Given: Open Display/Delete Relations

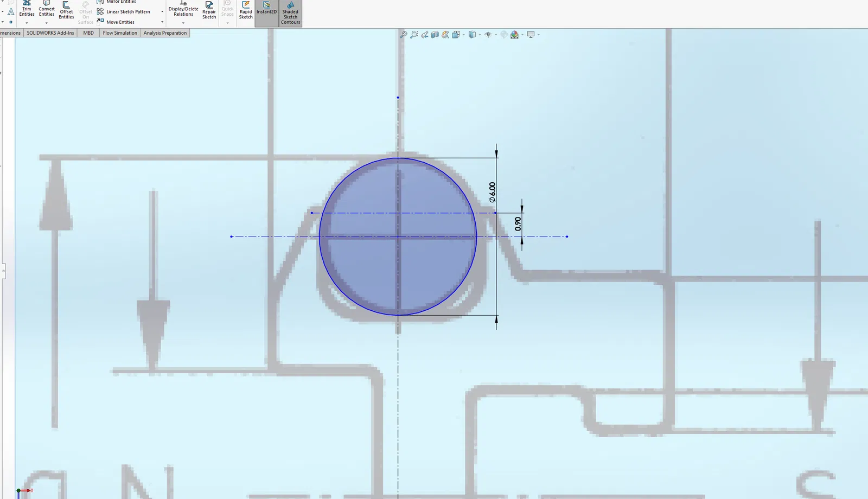Looking at the screenshot, I should click(183, 9).
